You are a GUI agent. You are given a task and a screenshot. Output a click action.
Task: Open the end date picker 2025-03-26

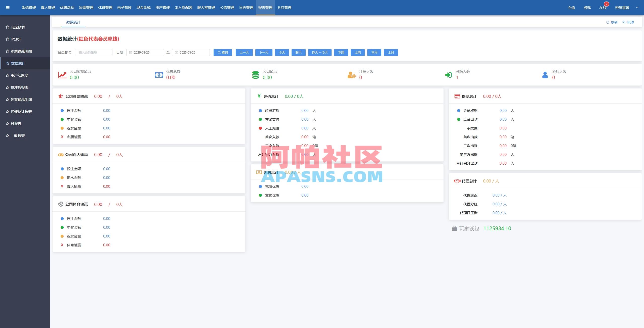(x=191, y=53)
